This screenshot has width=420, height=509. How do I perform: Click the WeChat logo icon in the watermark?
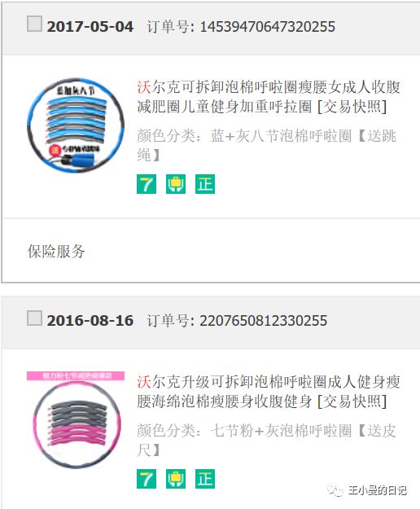(x=335, y=490)
